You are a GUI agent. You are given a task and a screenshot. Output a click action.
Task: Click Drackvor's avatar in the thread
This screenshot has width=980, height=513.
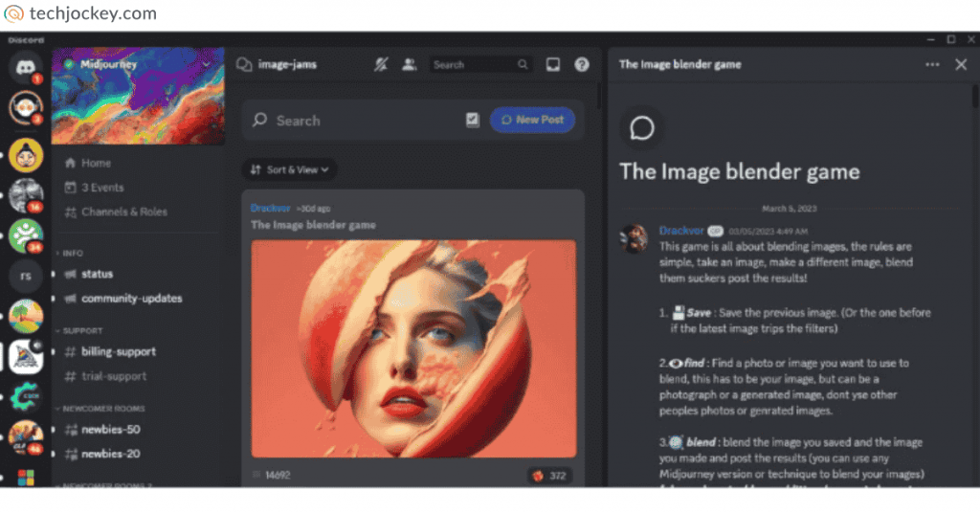634,238
